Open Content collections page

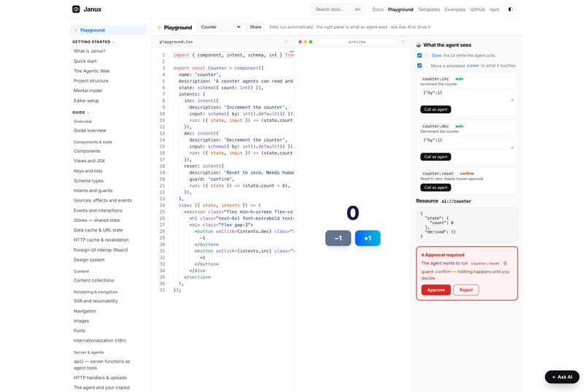(94, 280)
